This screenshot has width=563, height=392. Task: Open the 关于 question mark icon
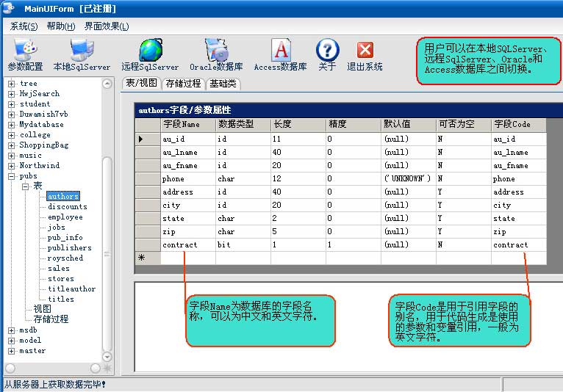[327, 51]
